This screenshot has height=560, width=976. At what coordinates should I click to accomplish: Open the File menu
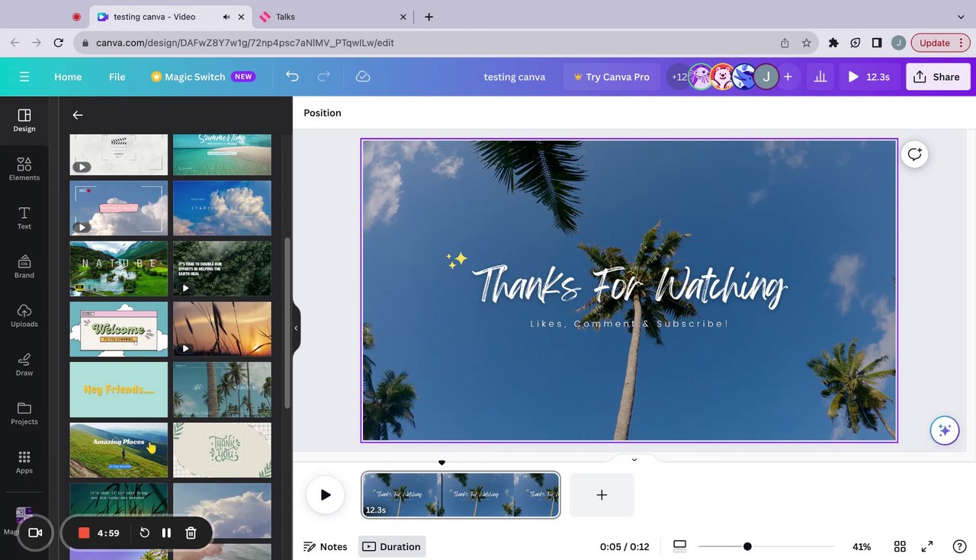[x=117, y=76]
